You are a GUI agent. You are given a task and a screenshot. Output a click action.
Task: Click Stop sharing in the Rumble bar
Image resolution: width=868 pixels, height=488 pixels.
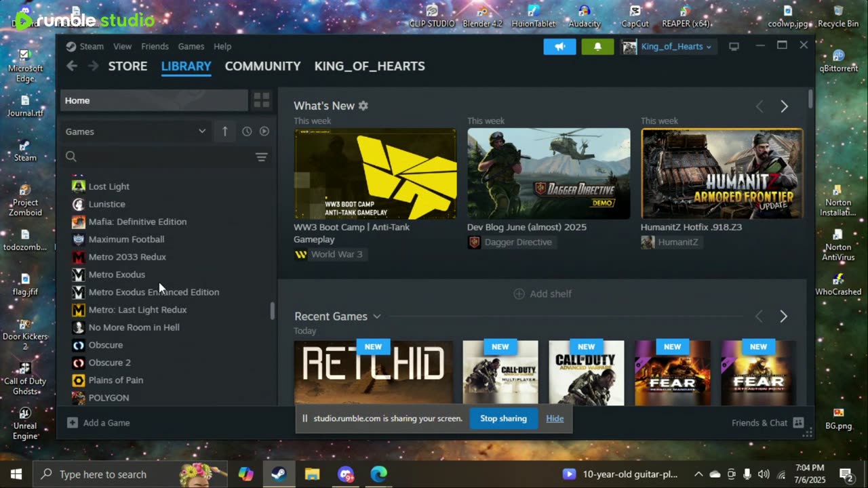tap(503, 418)
